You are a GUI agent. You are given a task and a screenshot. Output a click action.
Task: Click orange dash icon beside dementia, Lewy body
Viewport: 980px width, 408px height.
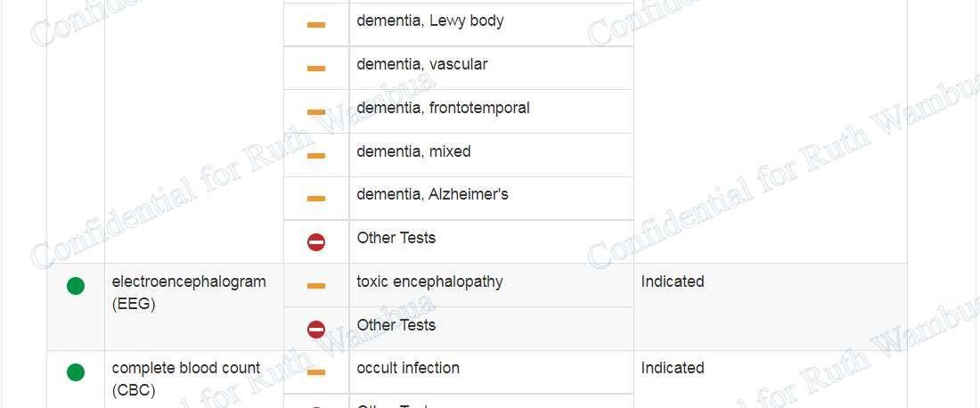(x=315, y=25)
